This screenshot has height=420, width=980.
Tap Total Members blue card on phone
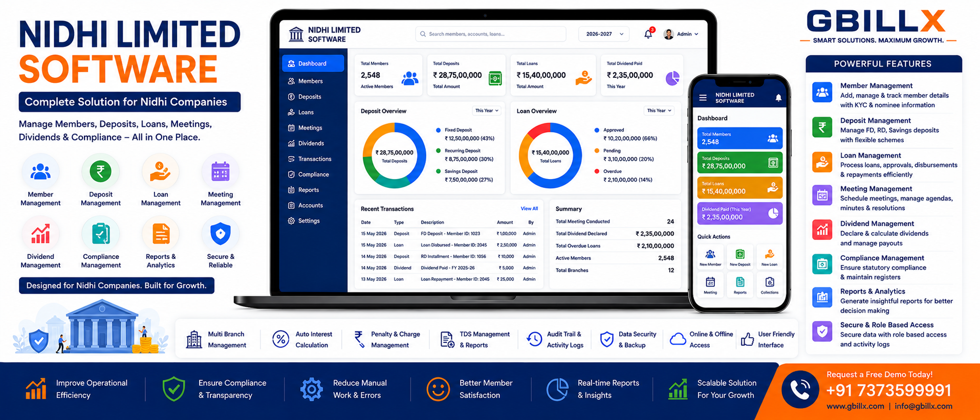point(740,138)
